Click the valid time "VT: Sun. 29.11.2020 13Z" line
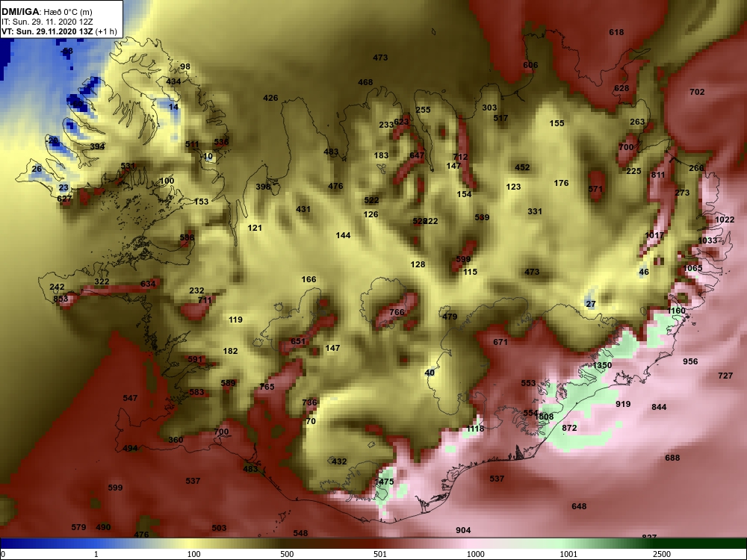The image size is (747, 560). (48, 31)
